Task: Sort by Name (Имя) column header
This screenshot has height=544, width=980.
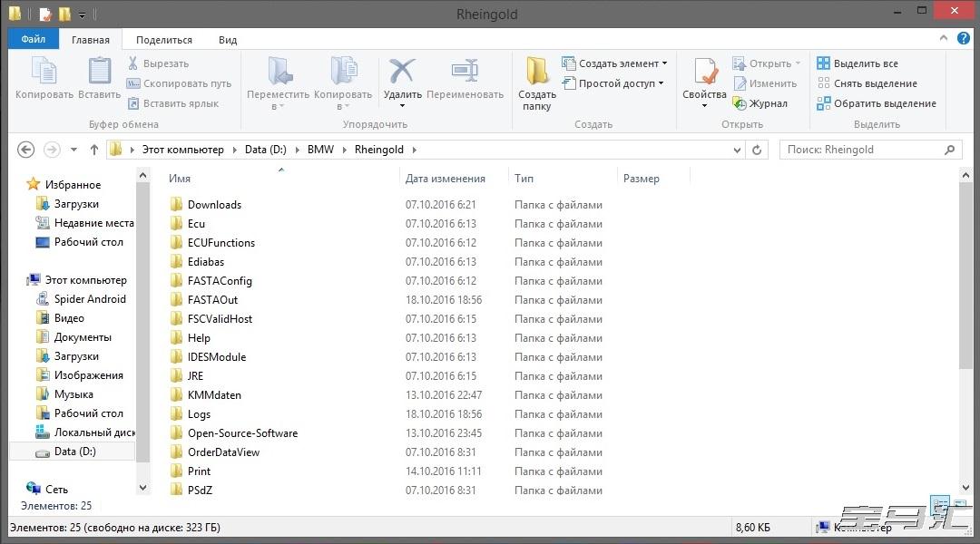Action: (180, 178)
